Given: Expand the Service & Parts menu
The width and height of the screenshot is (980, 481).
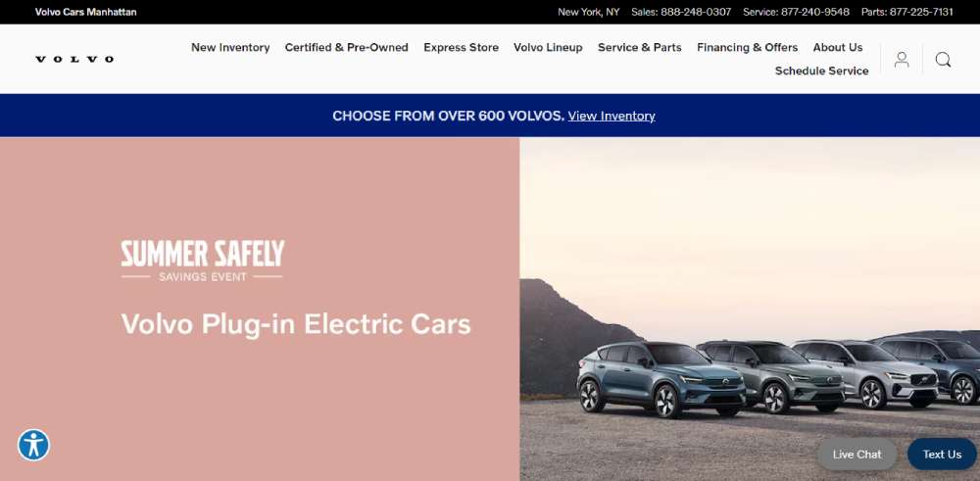Looking at the screenshot, I should [x=639, y=47].
